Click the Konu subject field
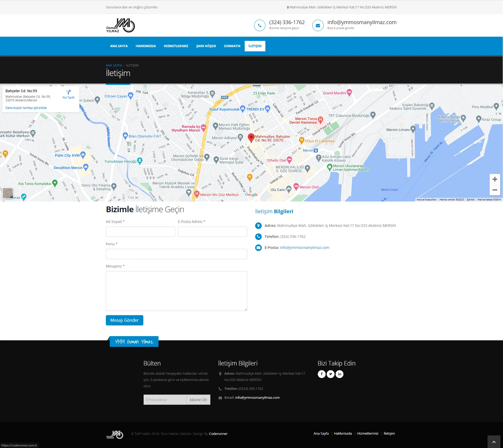This screenshot has height=448, width=503. pyautogui.click(x=176, y=254)
